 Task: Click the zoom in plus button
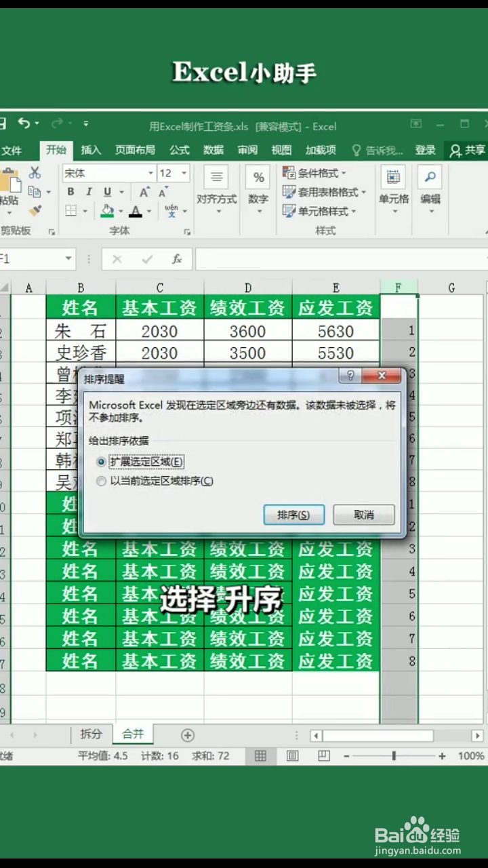point(442,755)
